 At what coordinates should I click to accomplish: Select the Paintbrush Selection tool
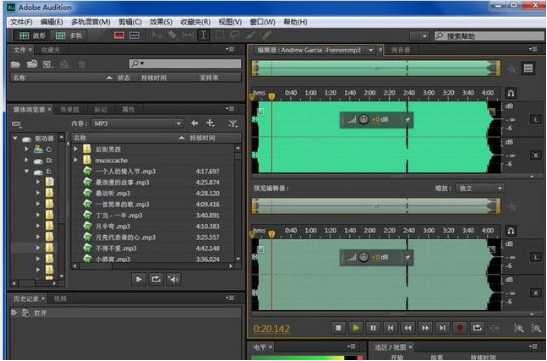[x=251, y=35]
